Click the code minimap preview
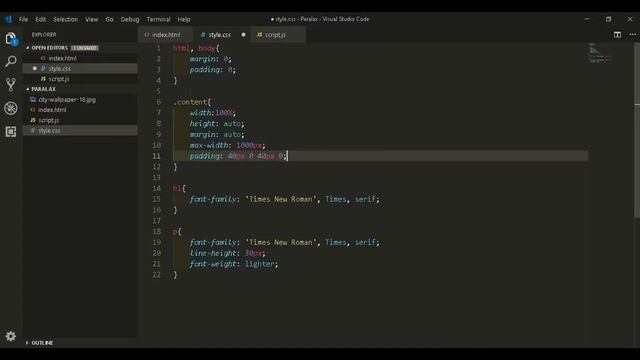 point(600,53)
